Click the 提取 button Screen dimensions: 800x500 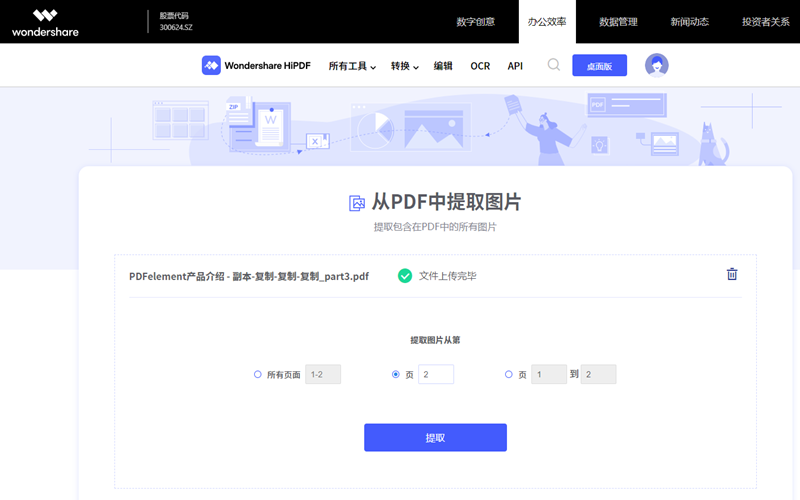point(435,438)
